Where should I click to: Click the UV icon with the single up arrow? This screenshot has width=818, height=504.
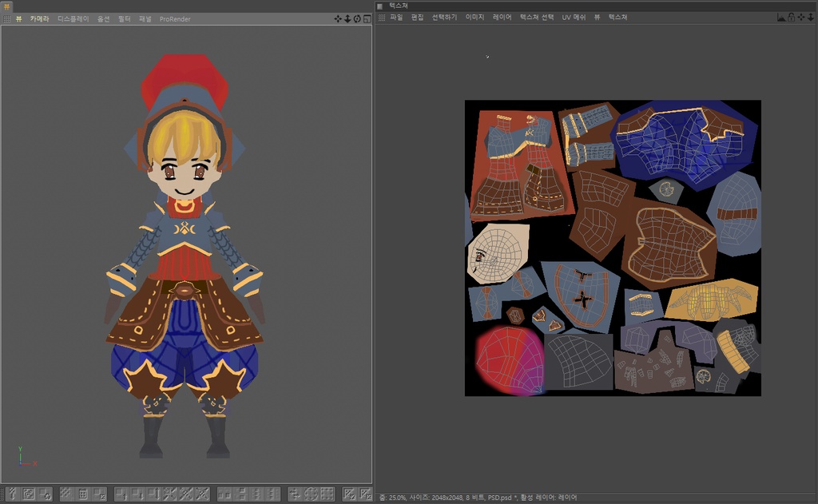coord(121,494)
